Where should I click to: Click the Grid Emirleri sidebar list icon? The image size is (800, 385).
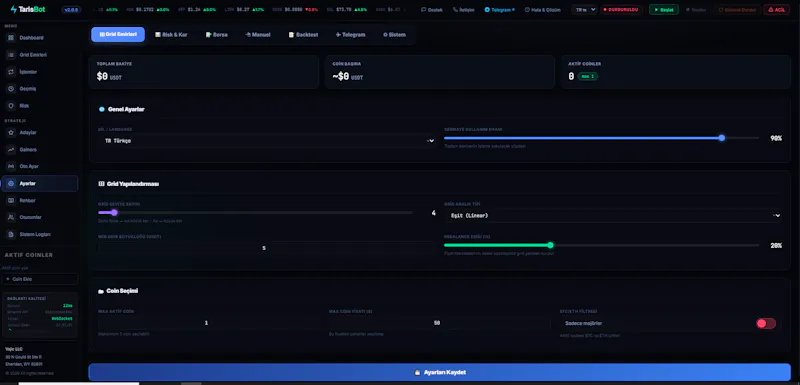11,55
